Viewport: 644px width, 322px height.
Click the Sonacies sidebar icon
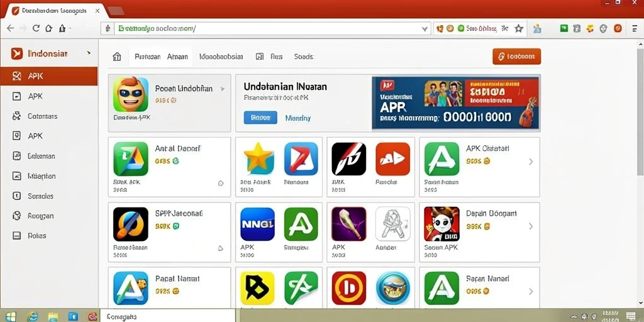17,196
